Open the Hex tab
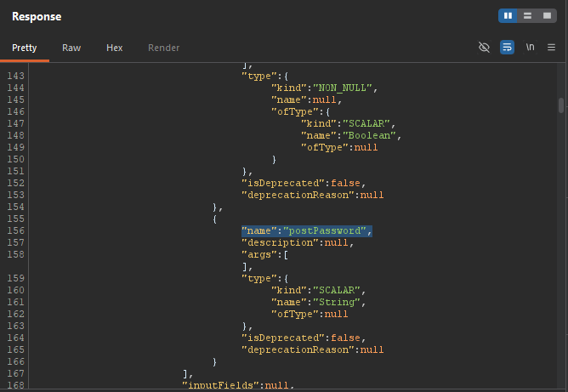This screenshot has width=568, height=392. pos(115,48)
